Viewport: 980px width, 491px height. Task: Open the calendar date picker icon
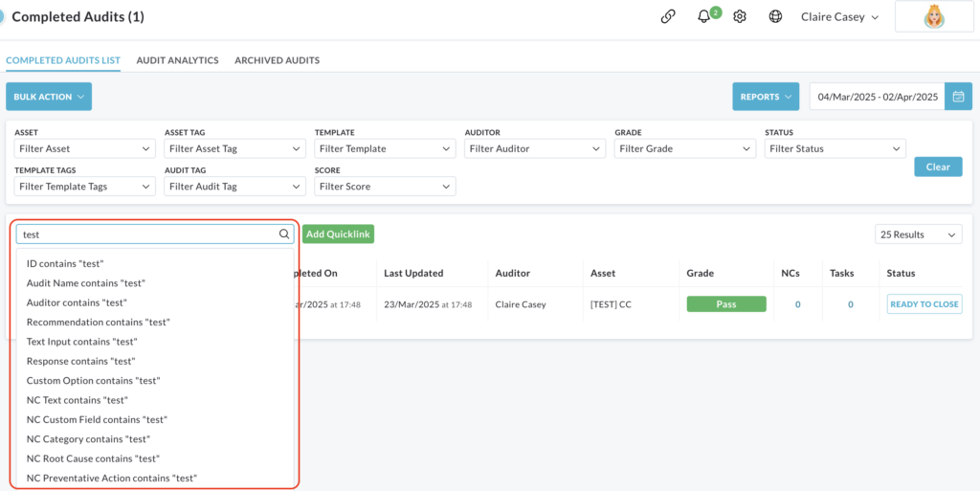click(x=958, y=97)
